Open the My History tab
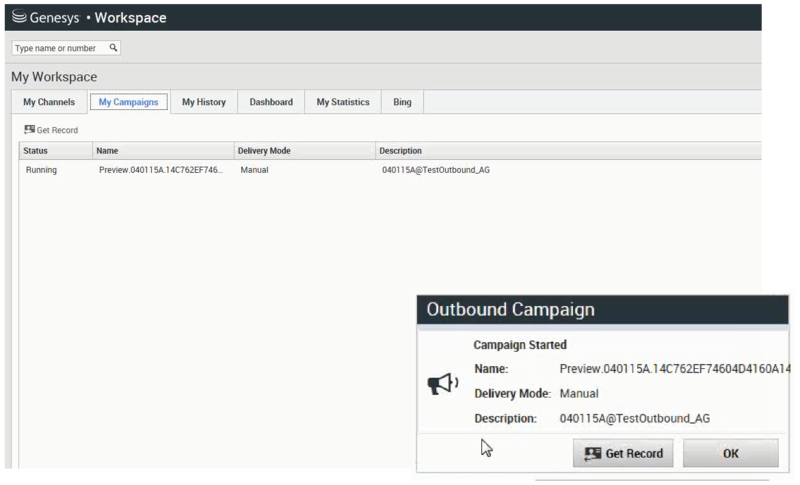 tap(204, 102)
